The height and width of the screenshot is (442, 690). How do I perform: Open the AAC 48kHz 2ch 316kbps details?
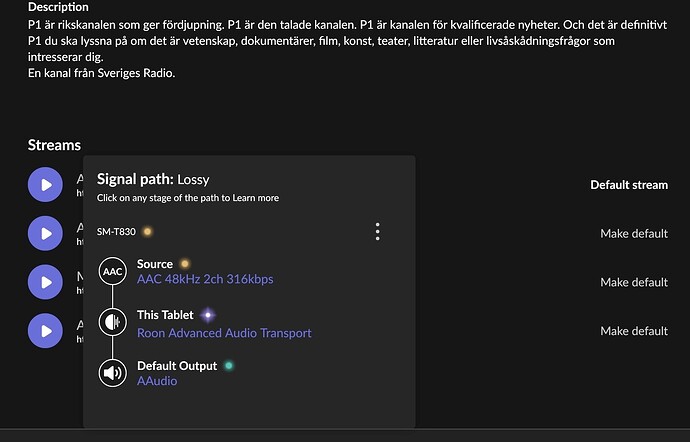[x=205, y=280]
